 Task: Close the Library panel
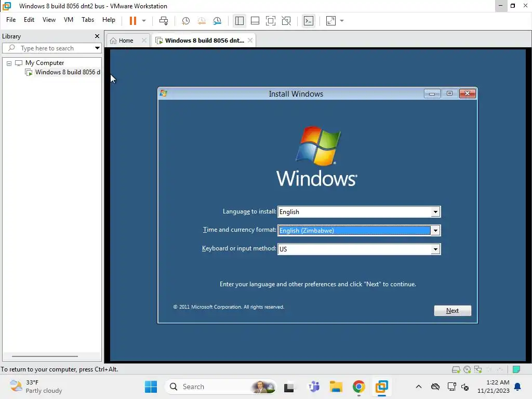tap(97, 36)
